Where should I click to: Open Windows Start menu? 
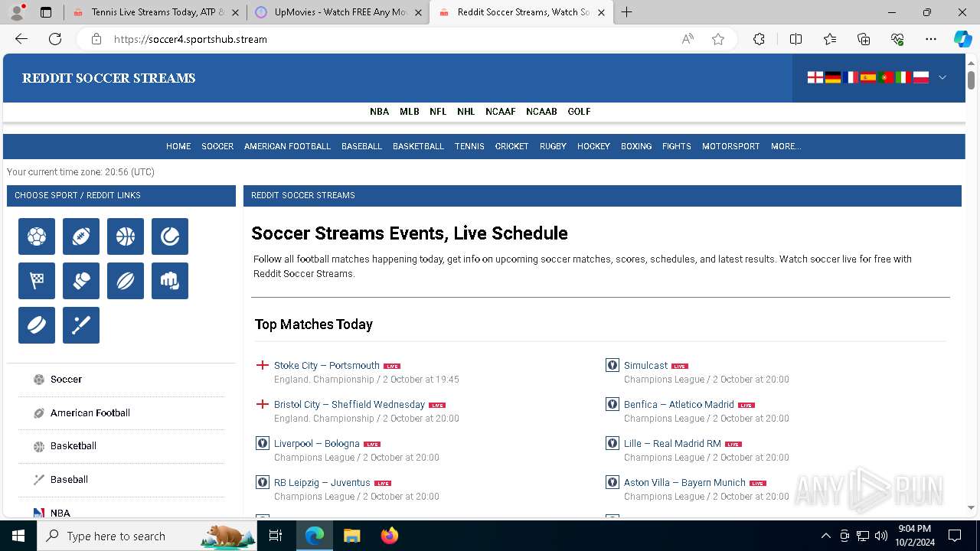coord(18,536)
